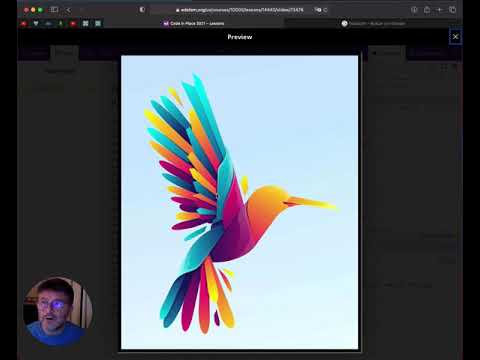The image size is (480, 360).
Task: Switch to the second tab with the round white icon
Action: coord(373,23)
